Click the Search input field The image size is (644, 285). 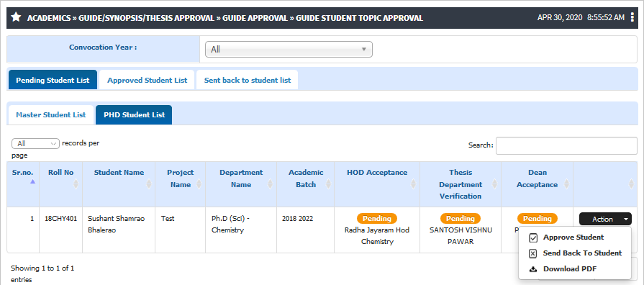[x=566, y=146]
